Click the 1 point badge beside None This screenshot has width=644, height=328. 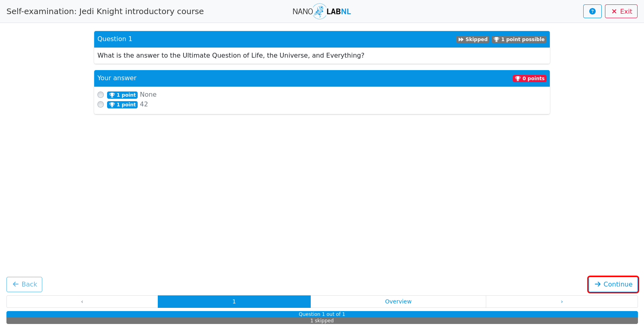(122, 95)
